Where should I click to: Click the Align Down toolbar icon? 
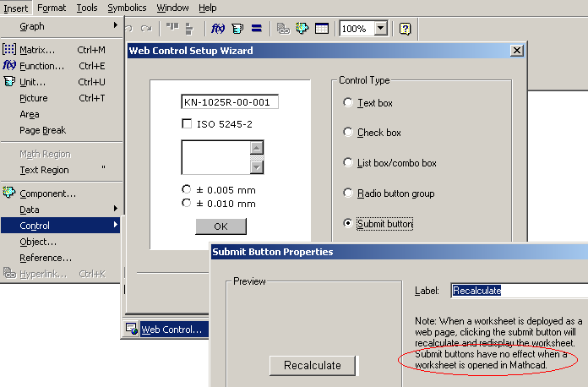pos(189,29)
